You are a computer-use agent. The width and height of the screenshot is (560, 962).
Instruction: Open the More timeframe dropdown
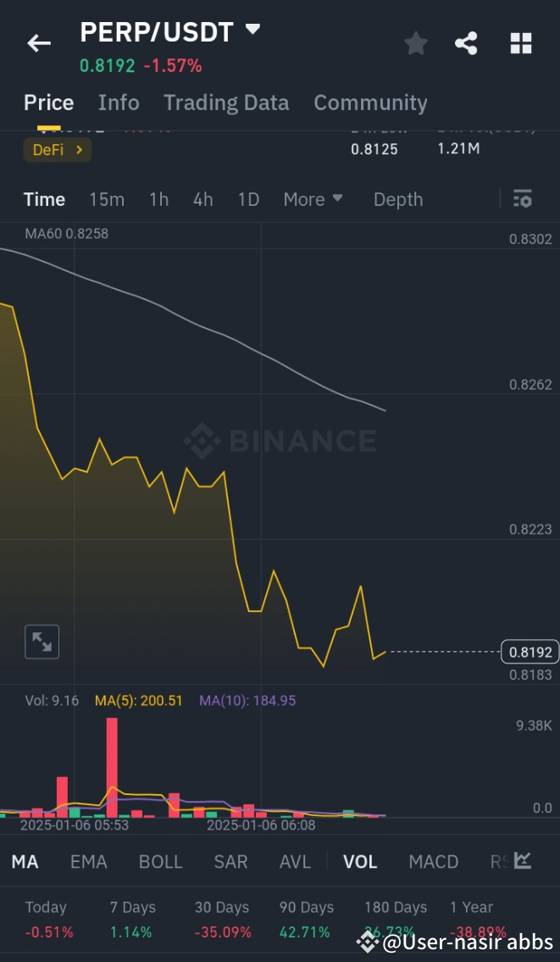[313, 199]
